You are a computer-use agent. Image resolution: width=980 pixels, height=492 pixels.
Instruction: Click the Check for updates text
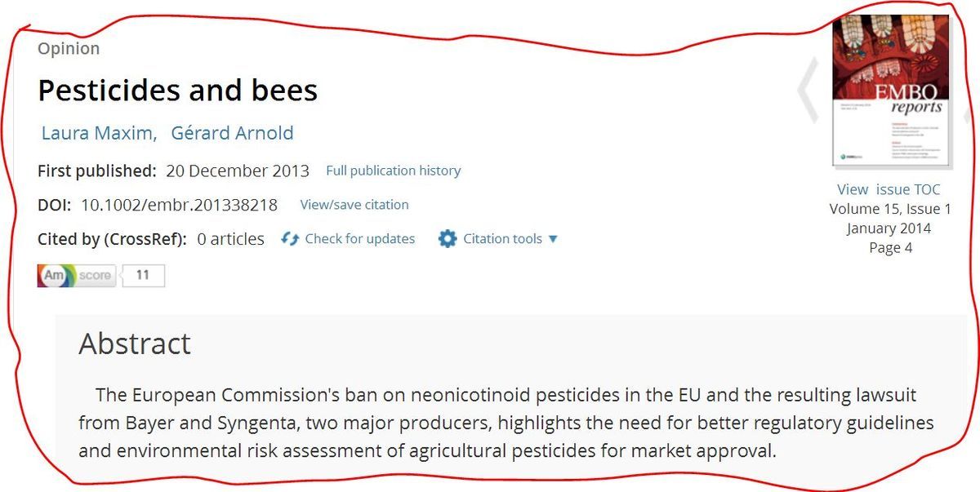pos(360,239)
